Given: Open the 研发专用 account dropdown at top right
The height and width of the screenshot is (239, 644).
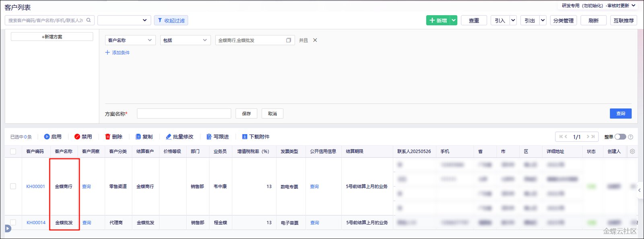Looking at the screenshot, I should pos(599,6).
